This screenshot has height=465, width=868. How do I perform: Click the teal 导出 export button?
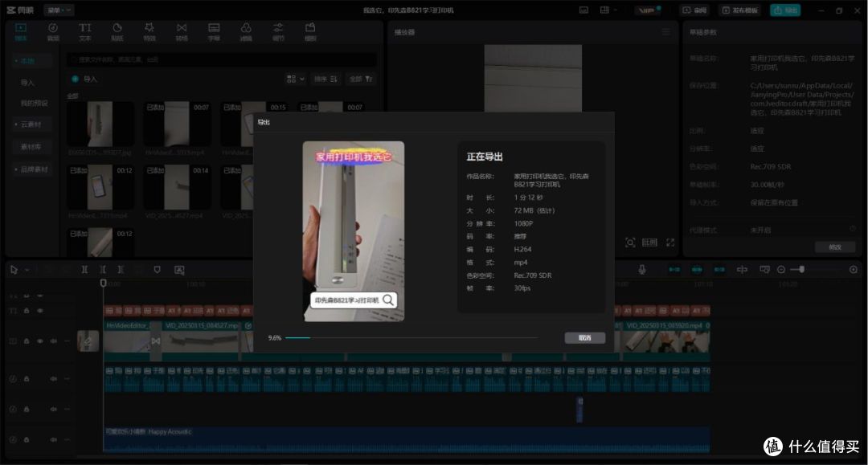[785, 10]
